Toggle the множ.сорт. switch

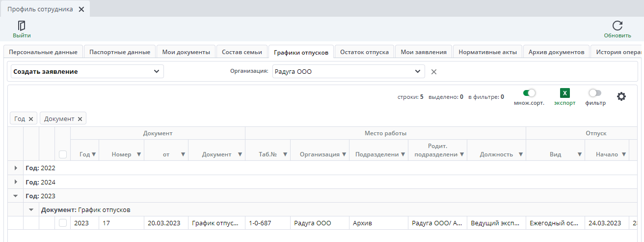pos(529,93)
